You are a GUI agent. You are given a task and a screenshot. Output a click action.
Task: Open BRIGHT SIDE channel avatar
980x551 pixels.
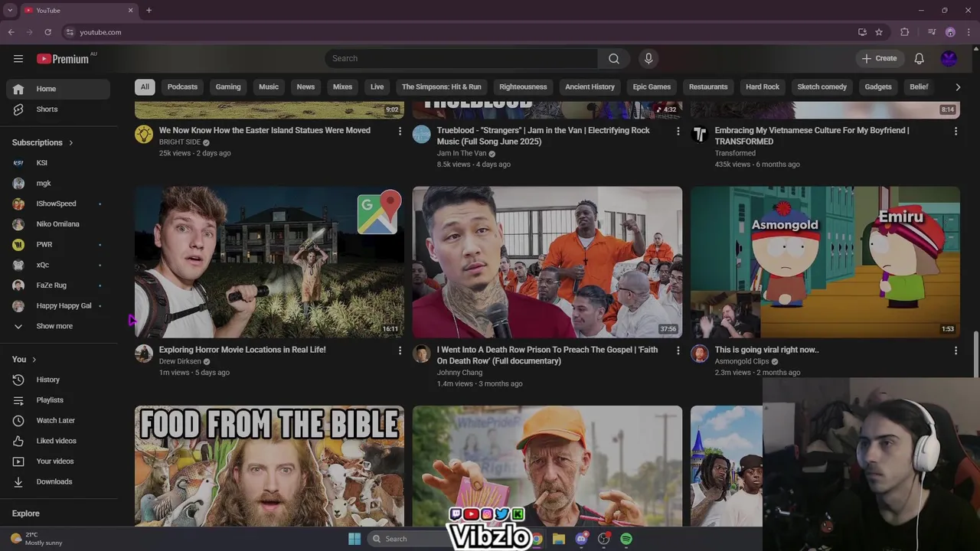[144, 135]
